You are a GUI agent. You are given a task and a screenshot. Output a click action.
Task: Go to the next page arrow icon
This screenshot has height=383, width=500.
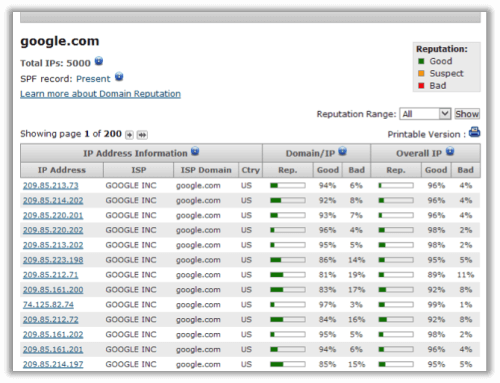pos(129,135)
